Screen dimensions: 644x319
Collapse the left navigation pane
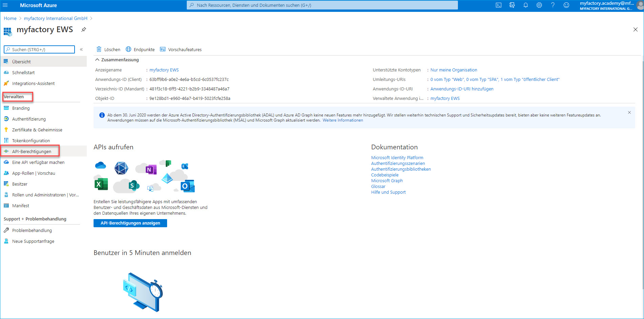[x=81, y=49]
